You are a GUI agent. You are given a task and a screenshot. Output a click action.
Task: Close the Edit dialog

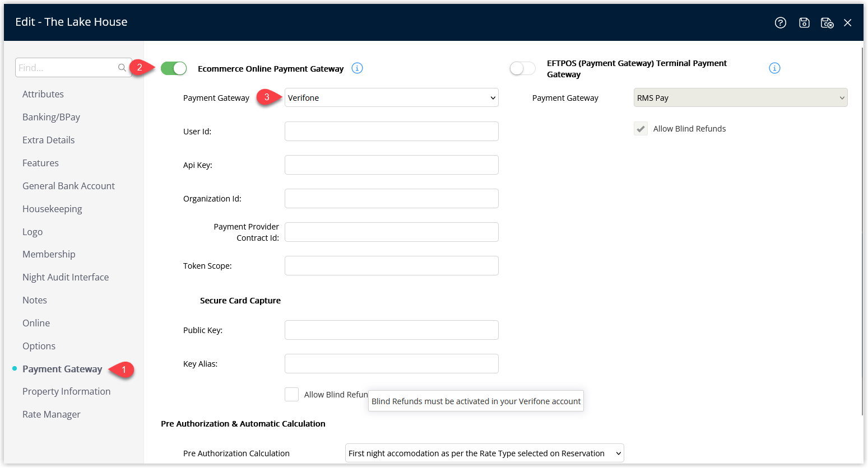pyautogui.click(x=848, y=22)
